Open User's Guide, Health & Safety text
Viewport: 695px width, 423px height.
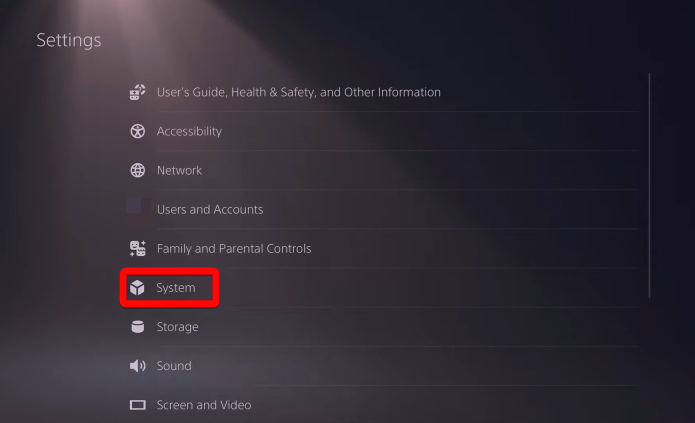[298, 92]
